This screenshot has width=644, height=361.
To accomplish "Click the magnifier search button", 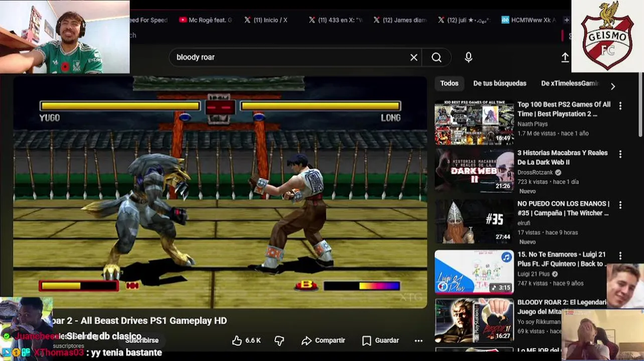I will 436,57.
